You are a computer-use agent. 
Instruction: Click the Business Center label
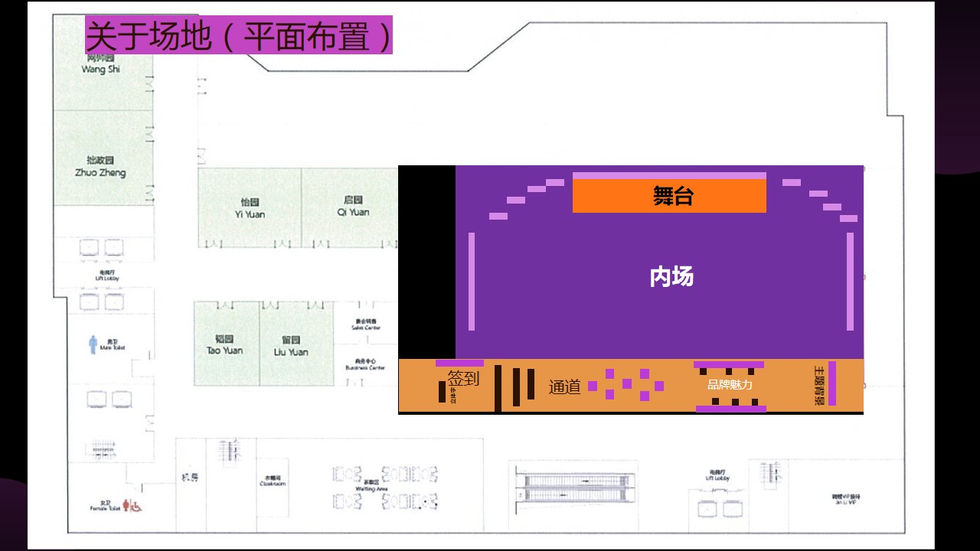(366, 364)
